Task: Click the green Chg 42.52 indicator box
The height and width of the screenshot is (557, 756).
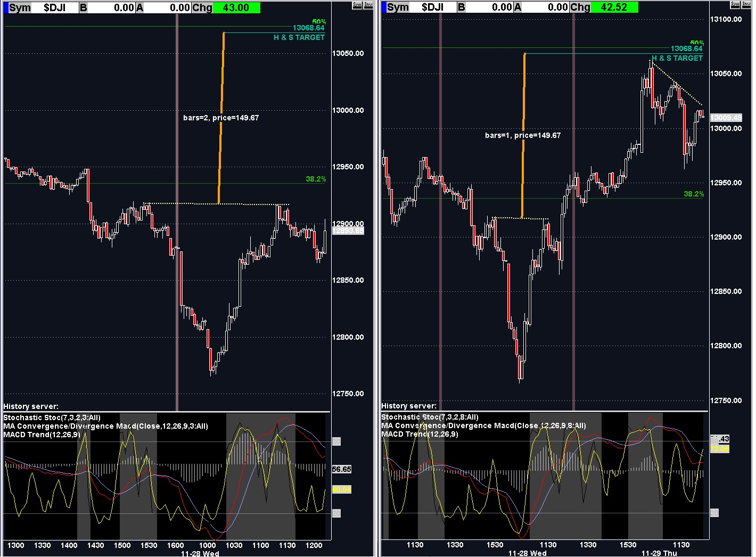Action: coord(614,7)
